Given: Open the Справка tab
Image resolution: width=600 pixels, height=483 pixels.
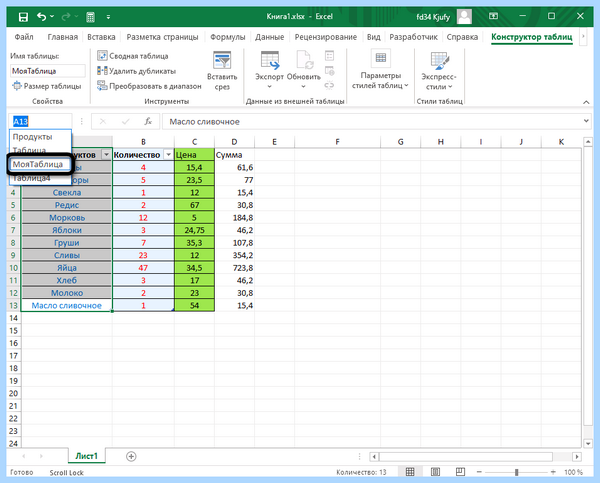Looking at the screenshot, I should tap(462, 37).
